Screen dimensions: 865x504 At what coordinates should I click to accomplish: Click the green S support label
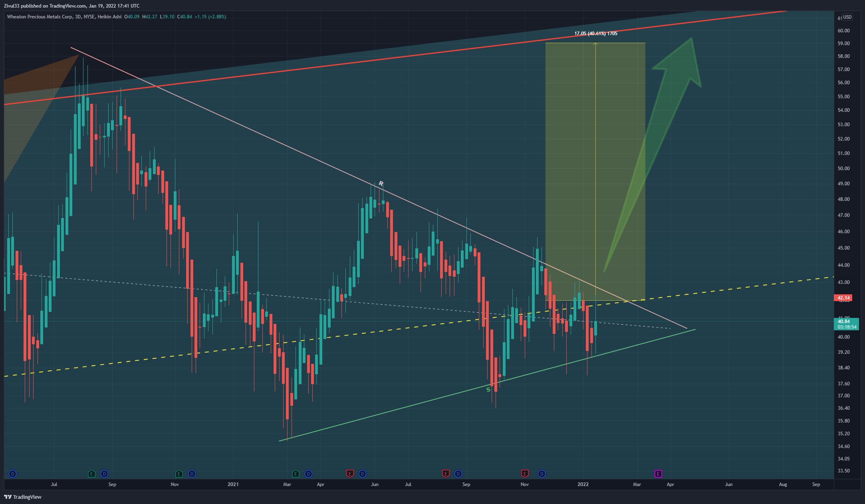pyautogui.click(x=488, y=390)
